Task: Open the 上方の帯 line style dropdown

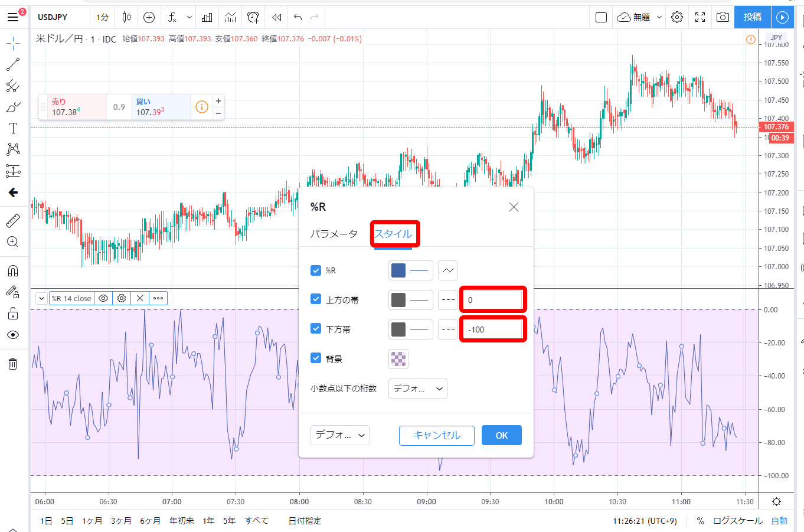Action: [448, 300]
